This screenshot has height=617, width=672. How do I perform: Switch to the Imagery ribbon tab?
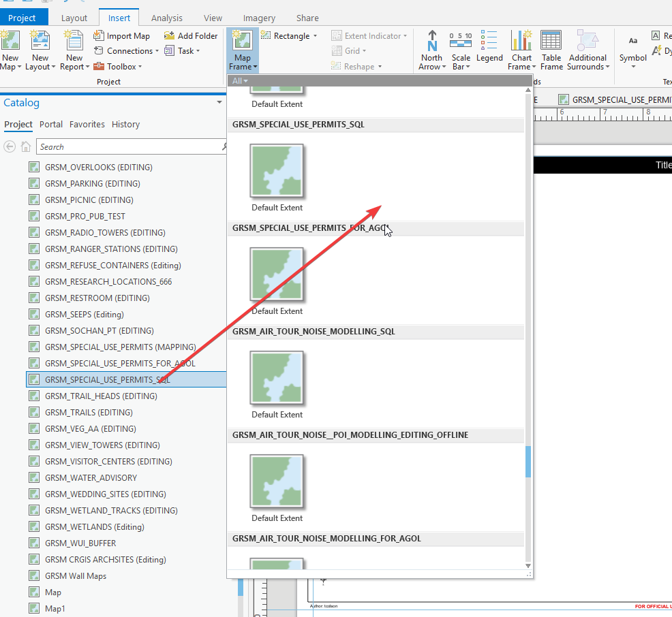(259, 18)
